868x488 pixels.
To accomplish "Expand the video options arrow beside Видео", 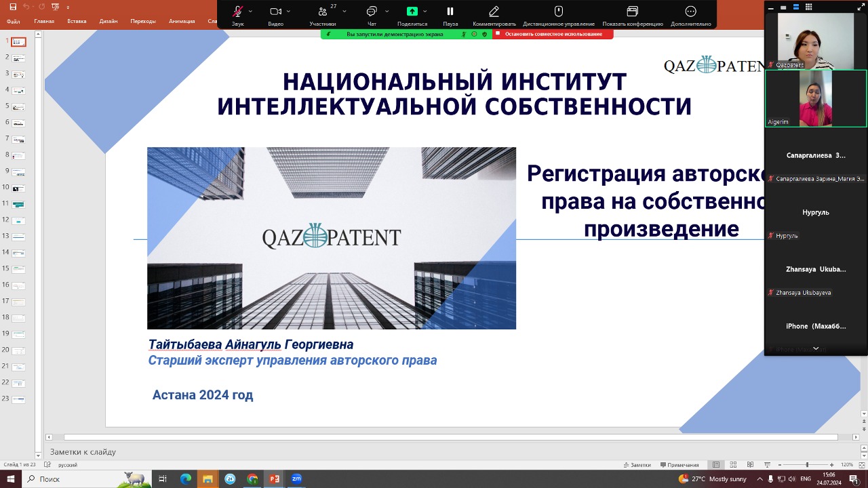I will point(288,12).
